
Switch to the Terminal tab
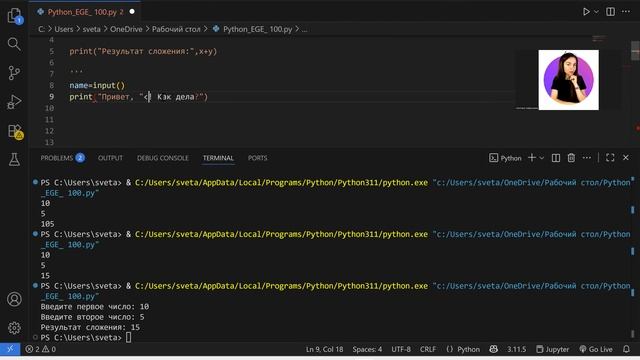218,158
